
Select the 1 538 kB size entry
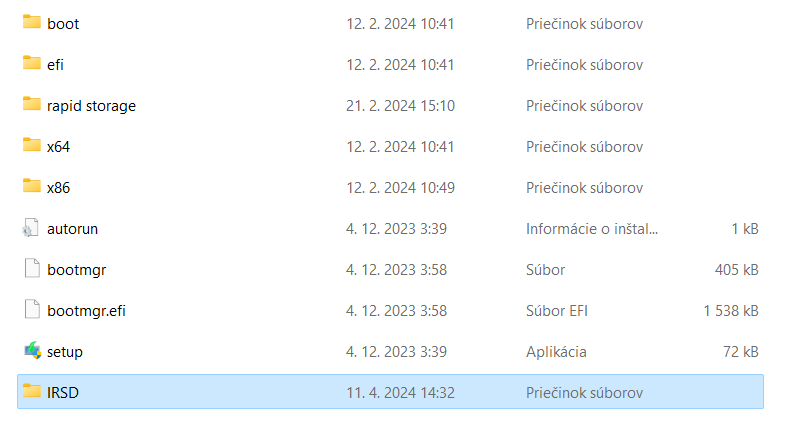pyautogui.click(x=731, y=311)
